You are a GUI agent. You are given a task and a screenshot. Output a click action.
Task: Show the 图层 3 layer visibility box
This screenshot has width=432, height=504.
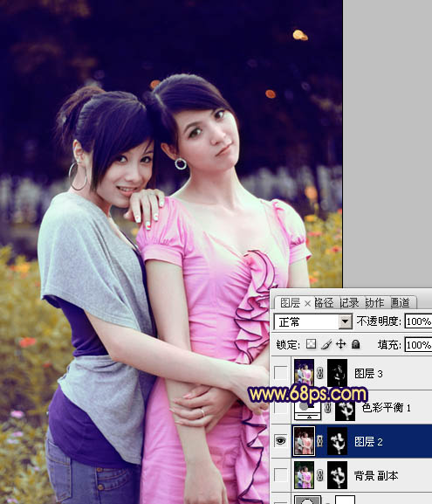point(280,373)
